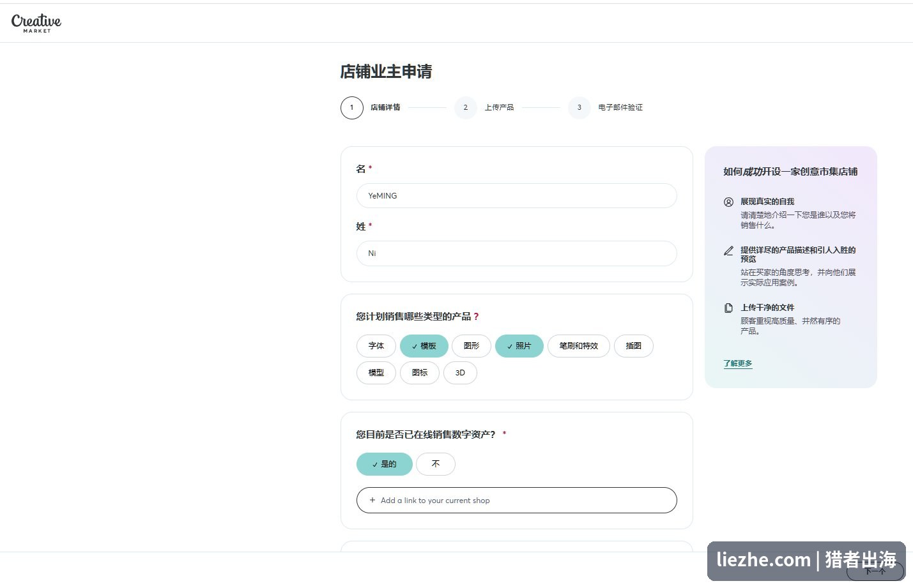Viewport: 913px width, 588px height.
Task: Click Add a link to your current shop button
Action: tap(517, 501)
